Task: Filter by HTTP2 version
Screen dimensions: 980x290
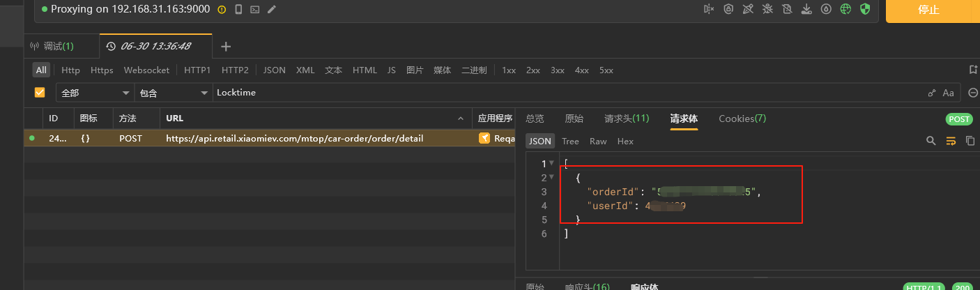Action: (235, 70)
